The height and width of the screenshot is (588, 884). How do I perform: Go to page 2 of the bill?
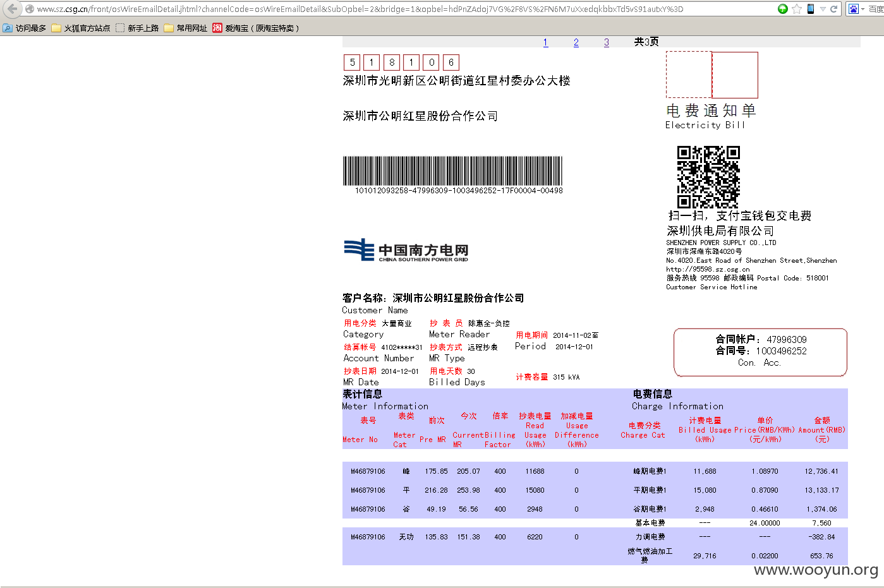click(576, 42)
